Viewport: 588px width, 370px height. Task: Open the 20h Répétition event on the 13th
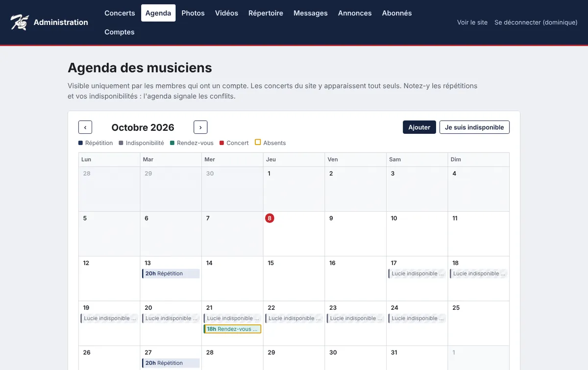pyautogui.click(x=171, y=273)
